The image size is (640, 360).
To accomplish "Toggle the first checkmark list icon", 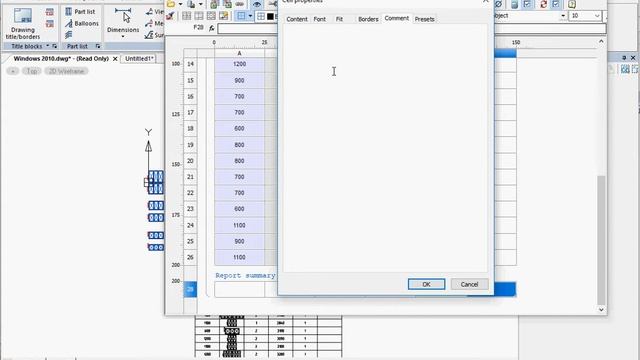I will click(527, 4).
